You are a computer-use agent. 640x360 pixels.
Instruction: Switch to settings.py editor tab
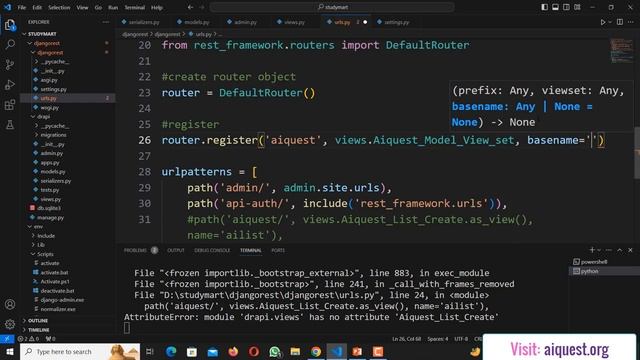(x=397, y=22)
